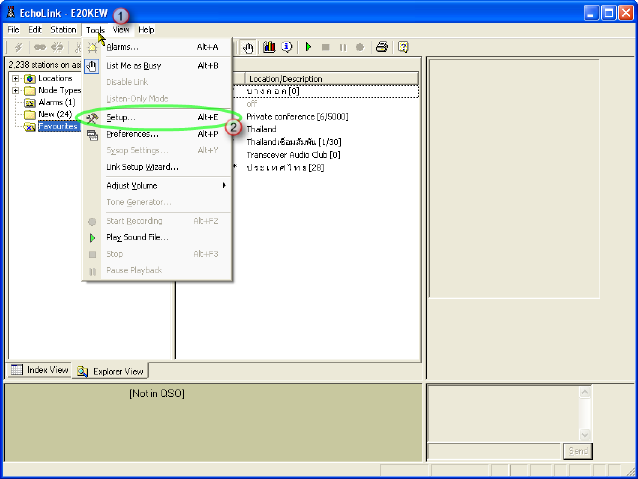Click the green play icon beside Play Sound File
Viewport: 638px width, 479px height.
[92, 238]
